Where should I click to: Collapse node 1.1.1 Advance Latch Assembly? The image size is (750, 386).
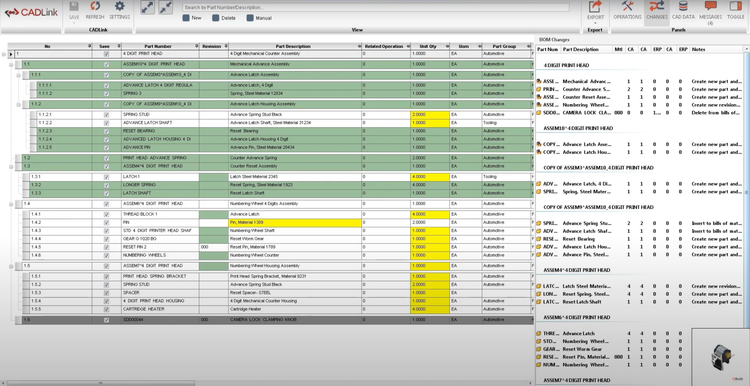pos(19,75)
